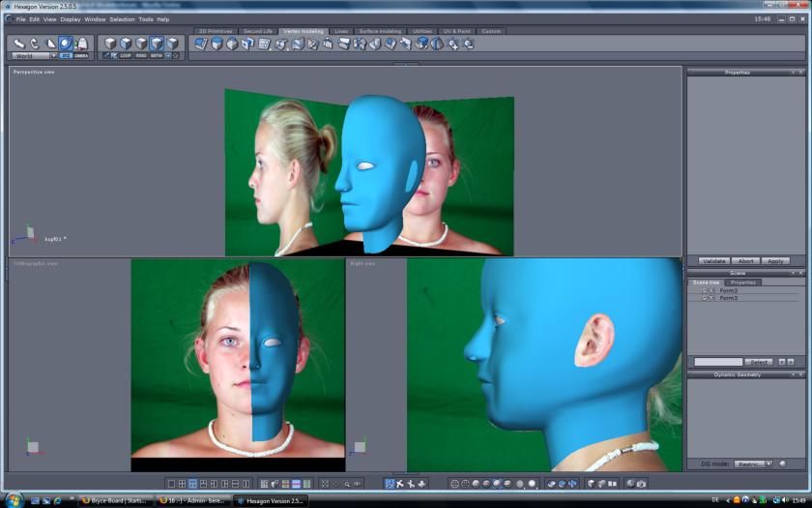Toggle the BETW selection option
Viewport: 812px width, 508px height.
click(157, 55)
